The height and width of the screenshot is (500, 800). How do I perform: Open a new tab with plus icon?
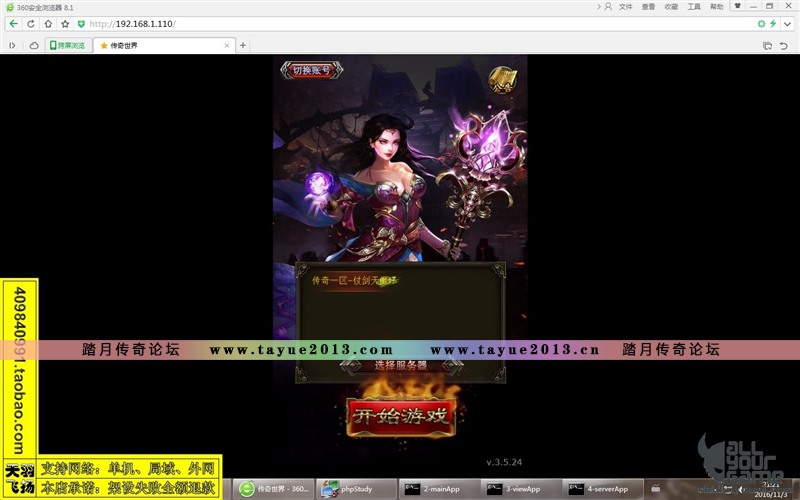click(243, 45)
